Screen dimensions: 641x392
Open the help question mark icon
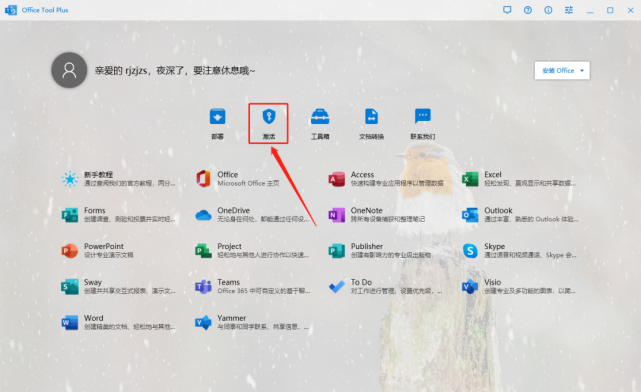528,10
